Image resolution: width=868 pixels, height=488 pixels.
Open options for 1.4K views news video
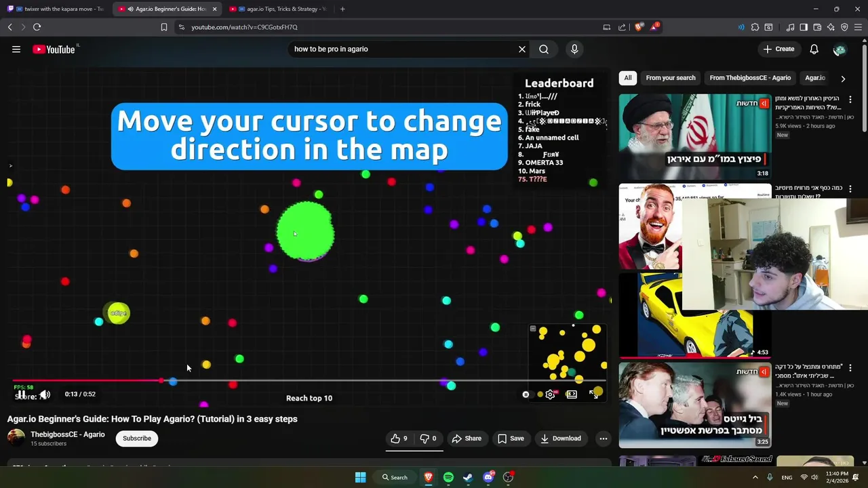click(x=850, y=368)
